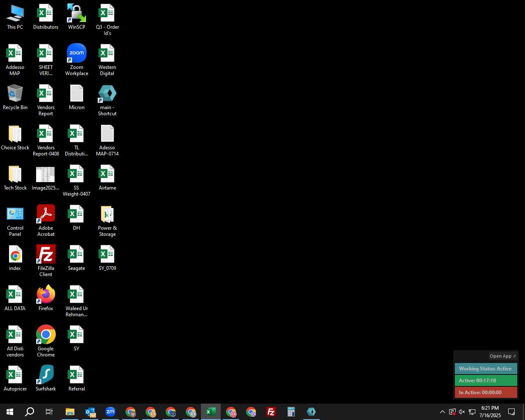Select the Western Digital spreadsheet
This screenshot has height=420, width=525.
tap(107, 60)
